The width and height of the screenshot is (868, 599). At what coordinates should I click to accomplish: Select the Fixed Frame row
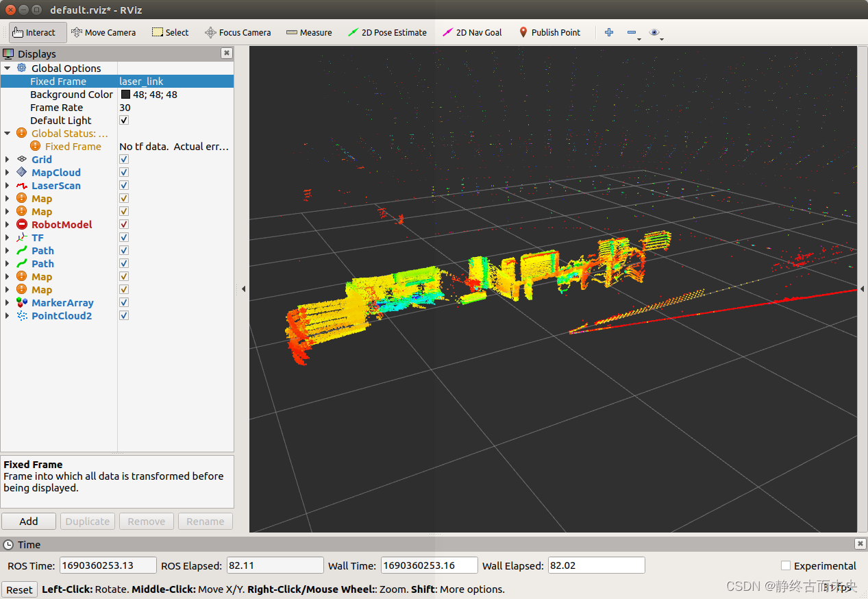(117, 81)
